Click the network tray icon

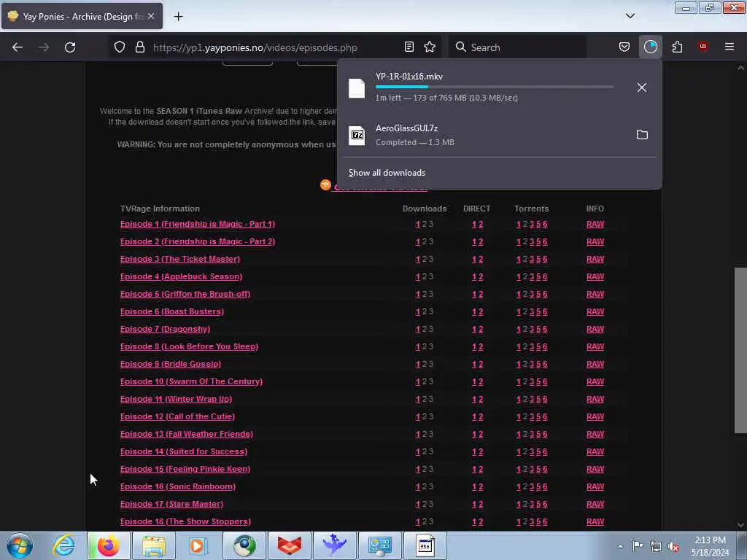(656, 547)
